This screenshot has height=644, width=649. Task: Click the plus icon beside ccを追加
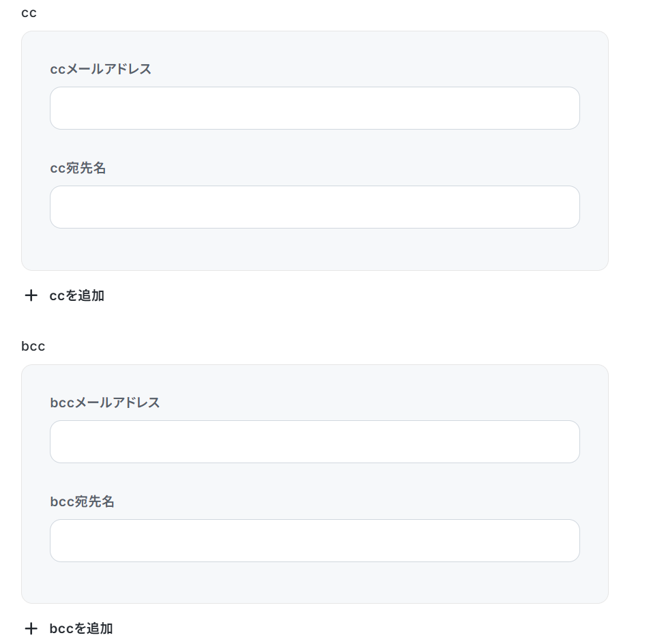pyautogui.click(x=31, y=295)
